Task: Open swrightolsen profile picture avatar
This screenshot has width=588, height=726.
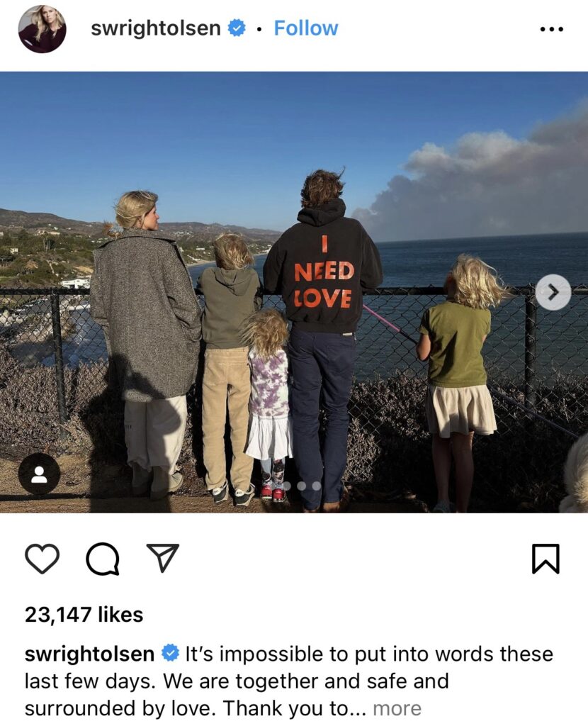Action: pyautogui.click(x=42, y=28)
